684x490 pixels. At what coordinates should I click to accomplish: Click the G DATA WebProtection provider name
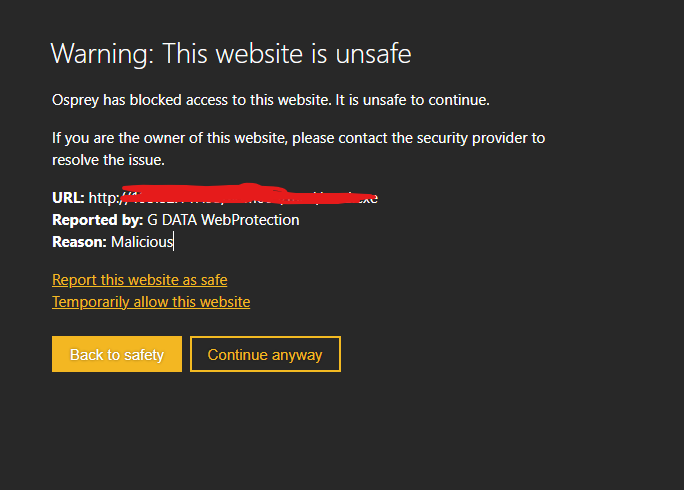pos(223,219)
